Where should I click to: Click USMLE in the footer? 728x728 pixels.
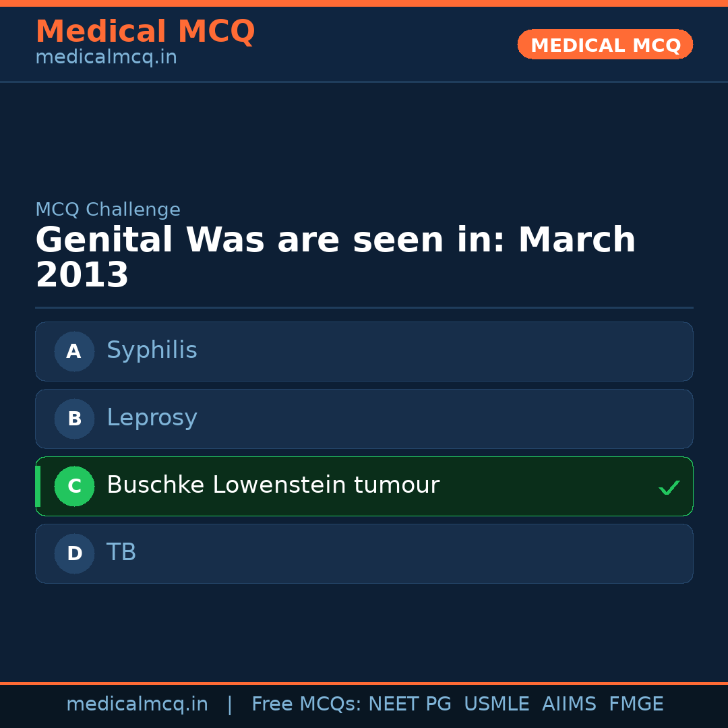pyautogui.click(x=496, y=704)
